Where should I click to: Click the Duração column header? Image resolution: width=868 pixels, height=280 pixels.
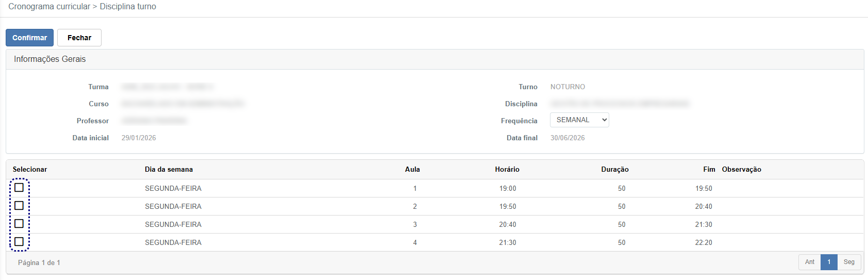coord(614,170)
